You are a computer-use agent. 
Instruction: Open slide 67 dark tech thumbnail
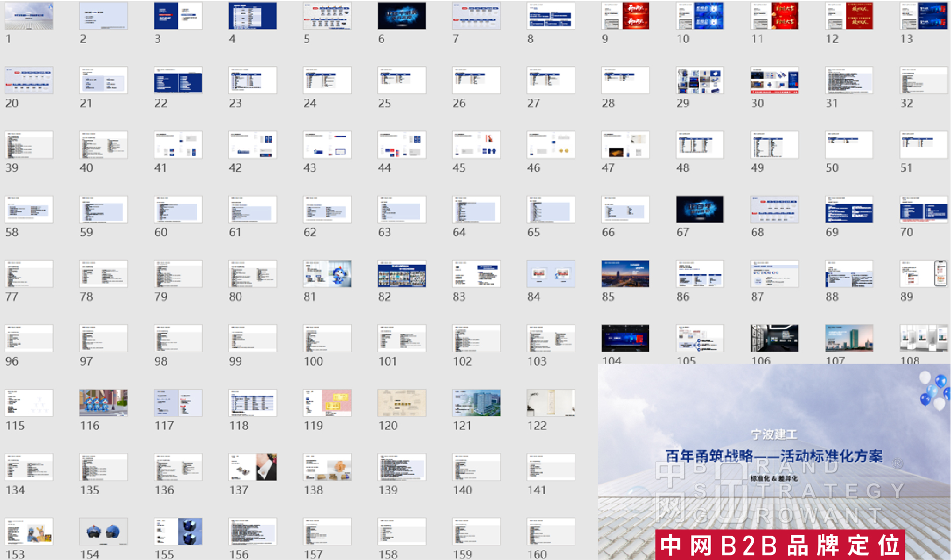click(x=700, y=209)
